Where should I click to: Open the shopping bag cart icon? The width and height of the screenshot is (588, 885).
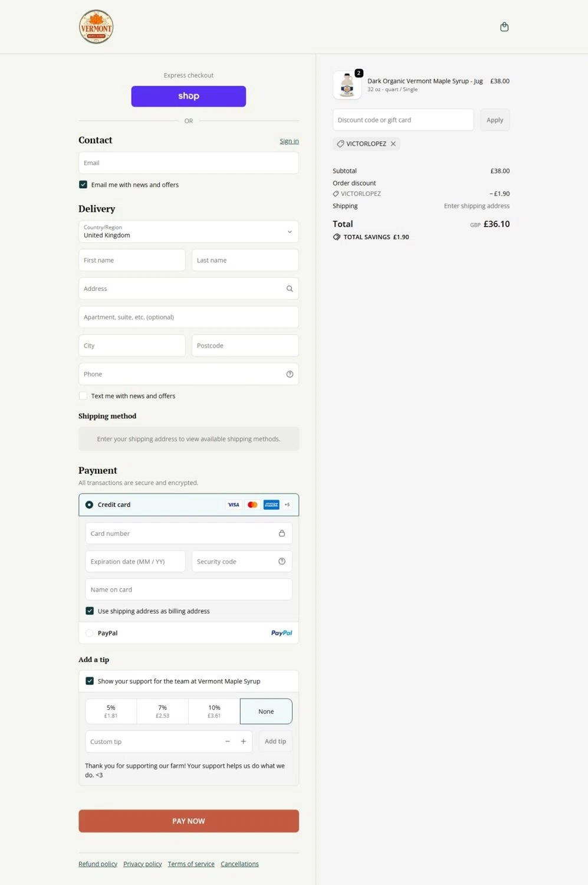[504, 27]
